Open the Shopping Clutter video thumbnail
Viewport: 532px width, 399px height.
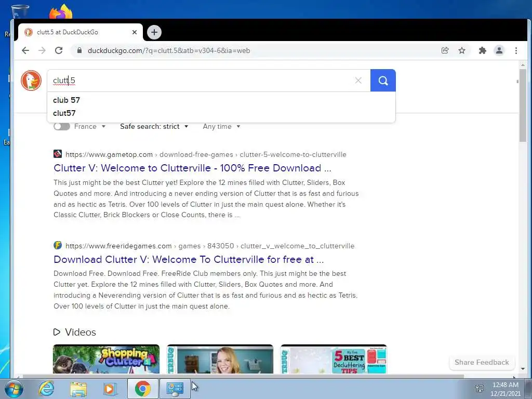point(106,359)
